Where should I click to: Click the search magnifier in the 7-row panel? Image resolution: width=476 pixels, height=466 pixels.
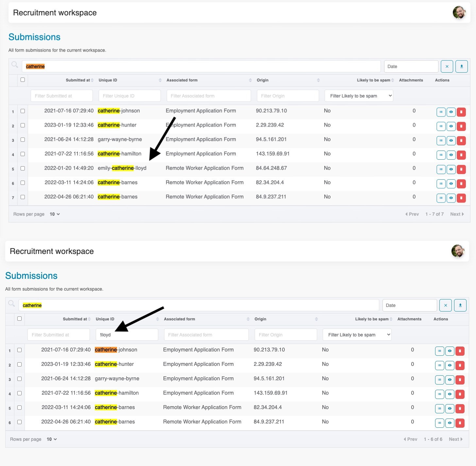click(15, 64)
